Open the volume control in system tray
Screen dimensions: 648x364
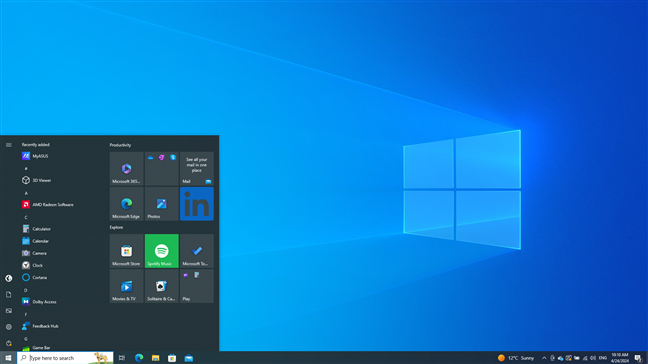click(x=593, y=358)
